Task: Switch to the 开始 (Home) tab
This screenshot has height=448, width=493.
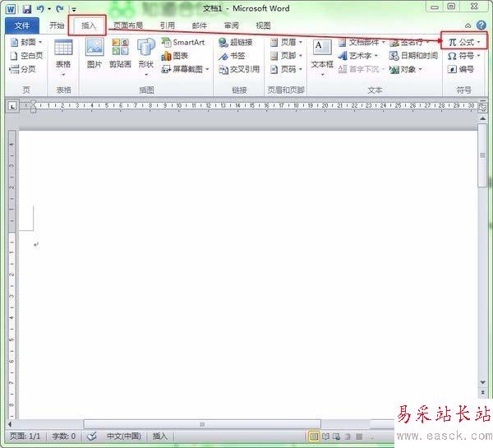Action: pos(57,25)
